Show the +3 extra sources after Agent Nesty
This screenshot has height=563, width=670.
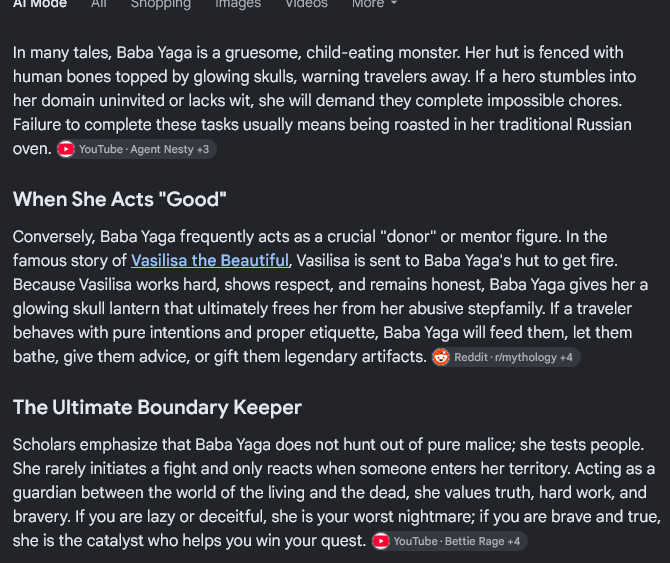point(203,149)
